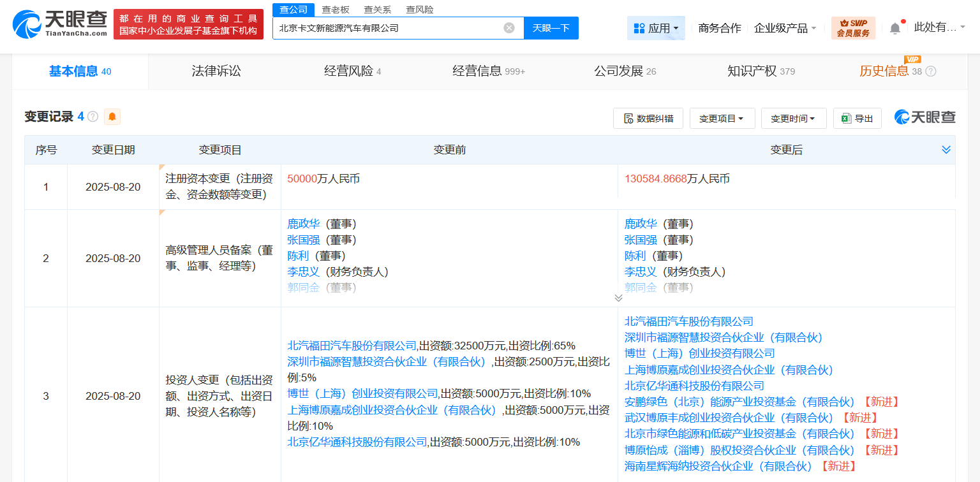Click the 变更记录 section heading
The image size is (980, 482).
[x=49, y=117]
